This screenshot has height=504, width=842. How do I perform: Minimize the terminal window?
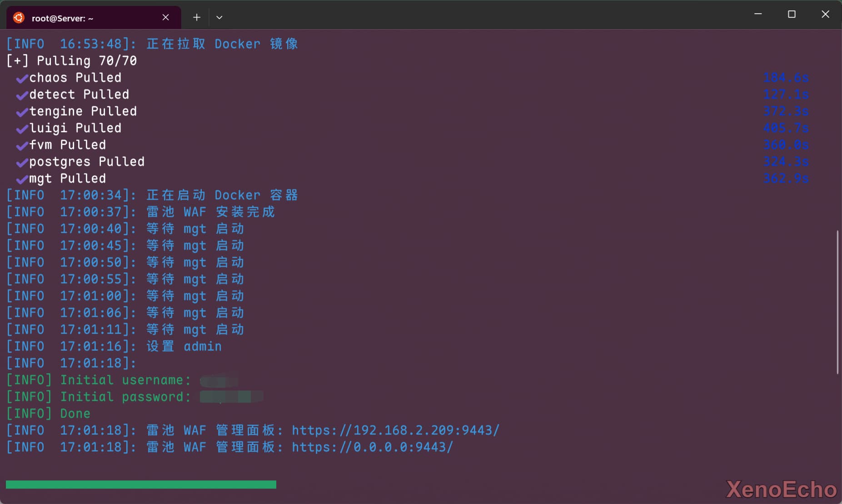[758, 15]
